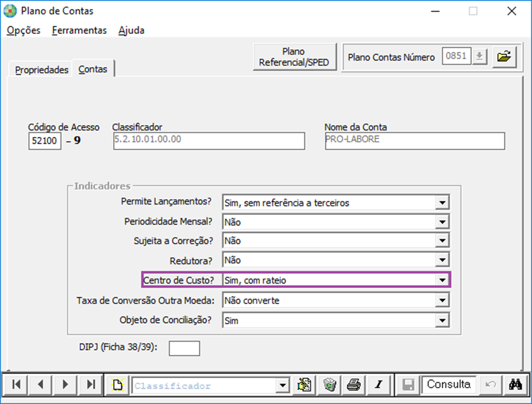This screenshot has height=404, width=532.
Task: Open the Redutora dropdown arrow
Action: (442, 260)
